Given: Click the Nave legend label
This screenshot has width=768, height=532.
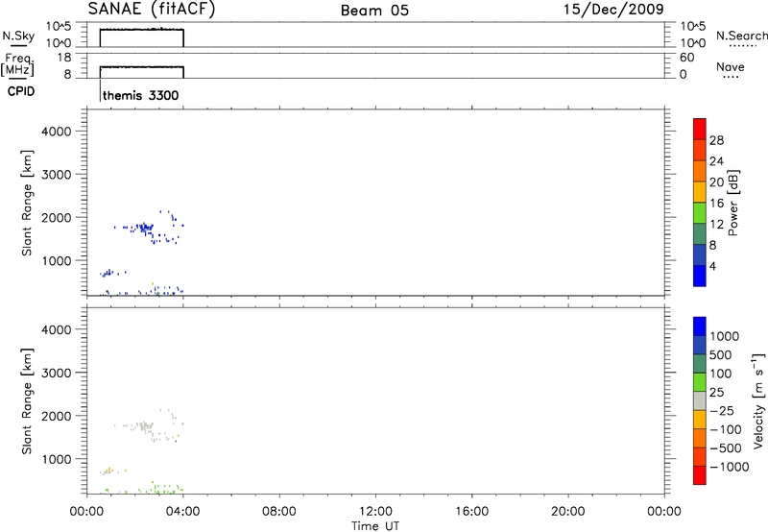Looking at the screenshot, I should tap(731, 66).
